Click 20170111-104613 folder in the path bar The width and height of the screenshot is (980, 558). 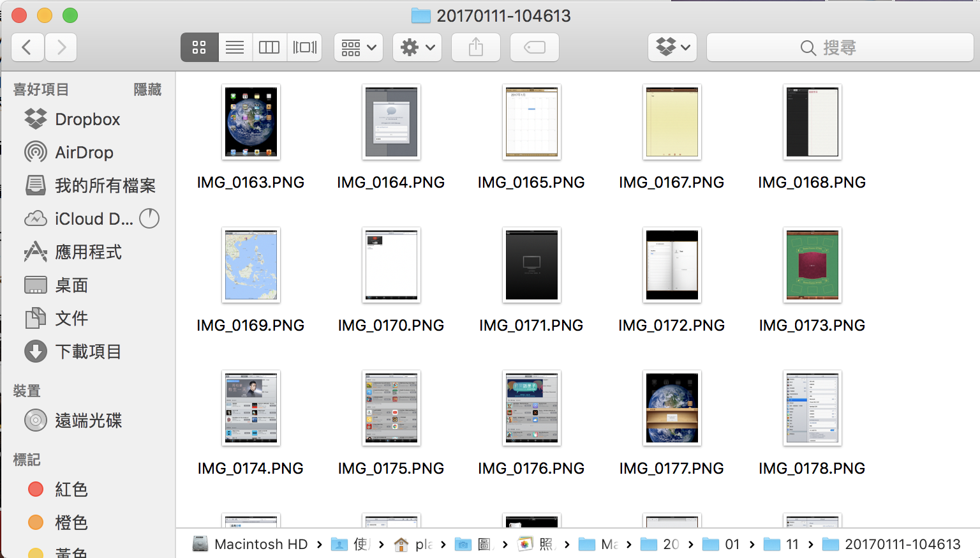[891, 544]
